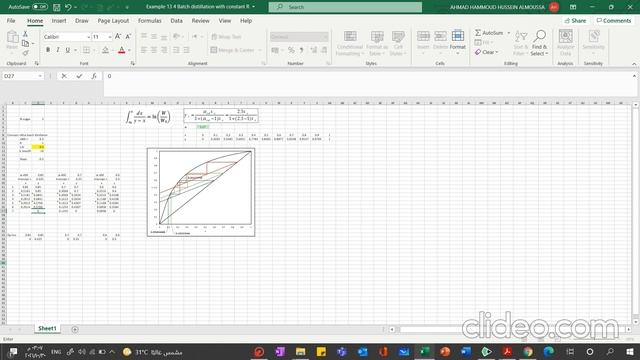Click Wrap Text button
The height and width of the screenshot is (360, 640).
pyautogui.click(x=226, y=37)
